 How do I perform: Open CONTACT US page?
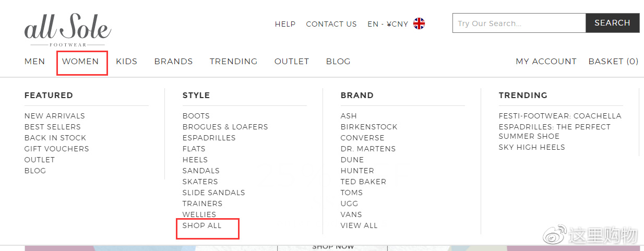coord(331,24)
